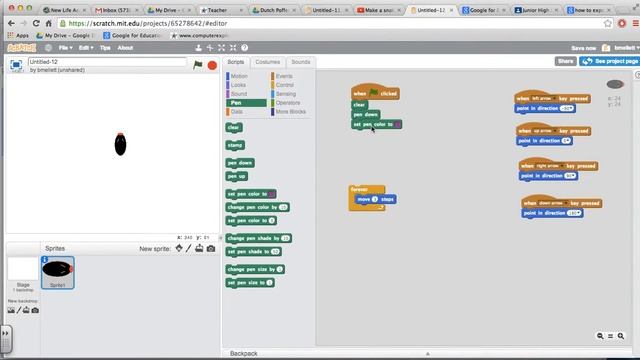Viewport: 640px width, 360px height.
Task: Click the project title field
Action: coord(107,62)
